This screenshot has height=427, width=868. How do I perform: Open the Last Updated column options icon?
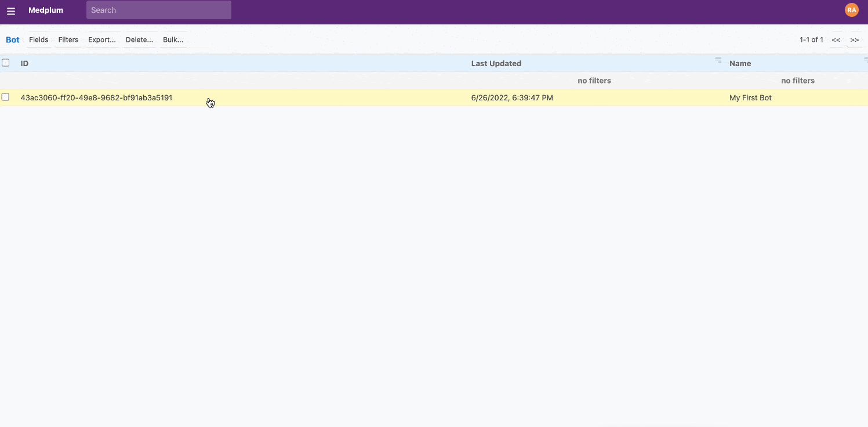[x=718, y=60]
